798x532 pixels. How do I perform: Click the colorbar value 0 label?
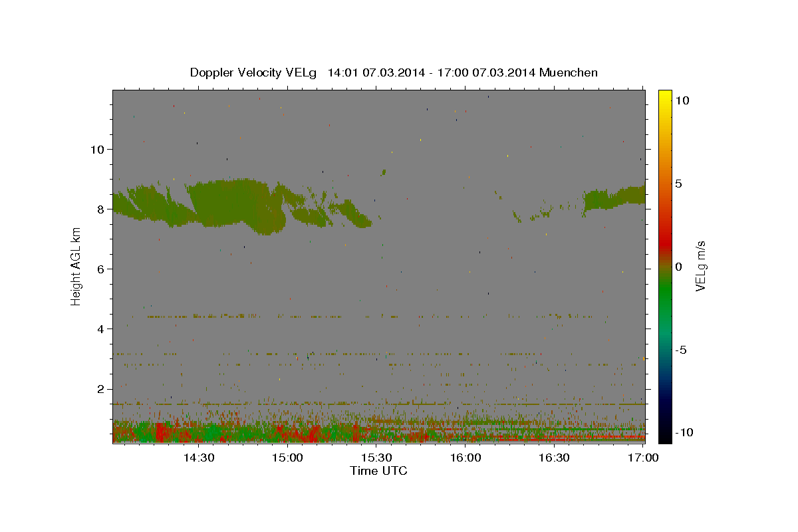pos(678,266)
